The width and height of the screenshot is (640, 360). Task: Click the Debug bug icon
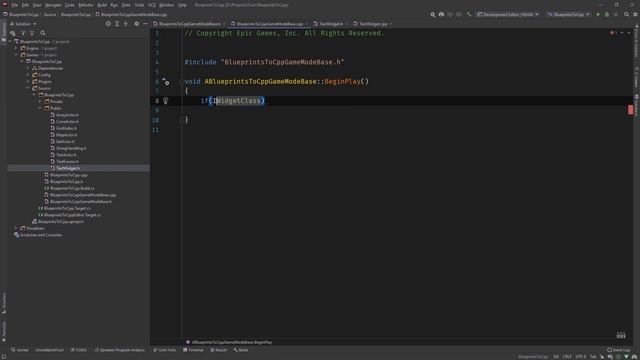pyautogui.click(x=607, y=14)
